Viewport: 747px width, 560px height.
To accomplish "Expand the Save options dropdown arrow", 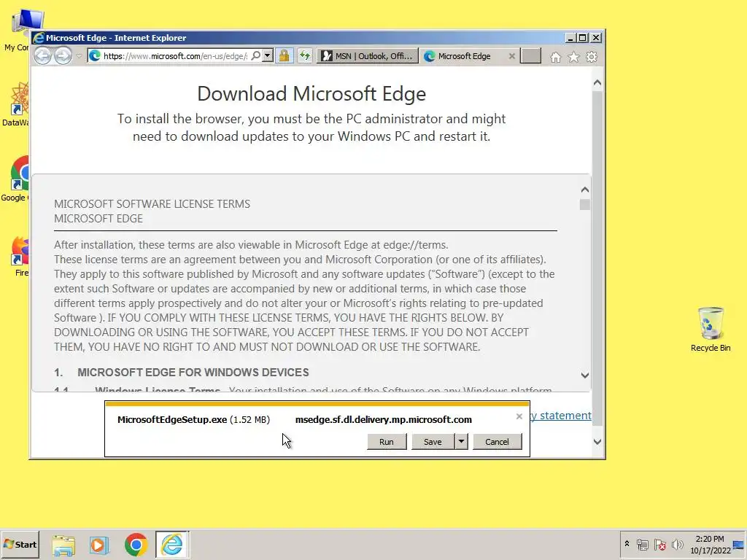I will 461,442.
